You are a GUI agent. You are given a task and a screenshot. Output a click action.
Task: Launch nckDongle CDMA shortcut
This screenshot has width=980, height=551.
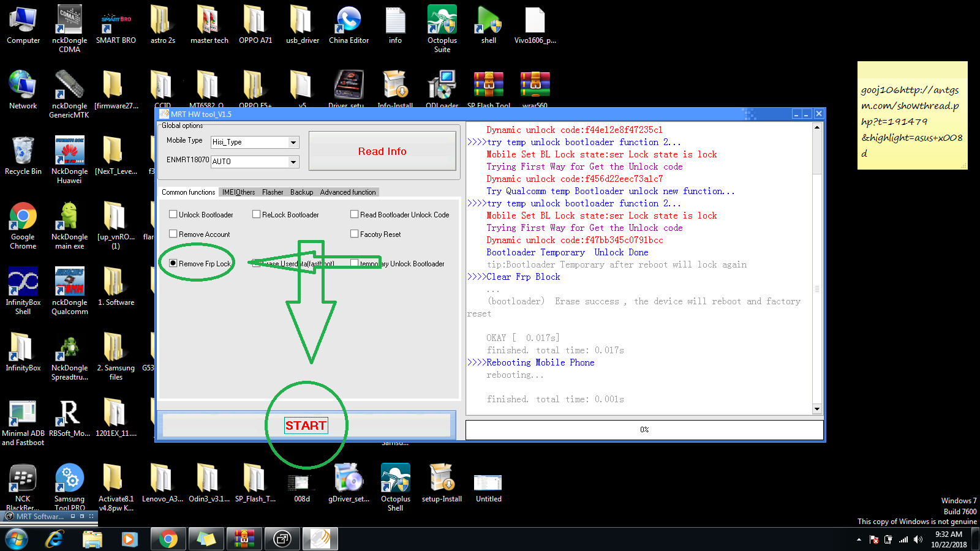pos(69,29)
